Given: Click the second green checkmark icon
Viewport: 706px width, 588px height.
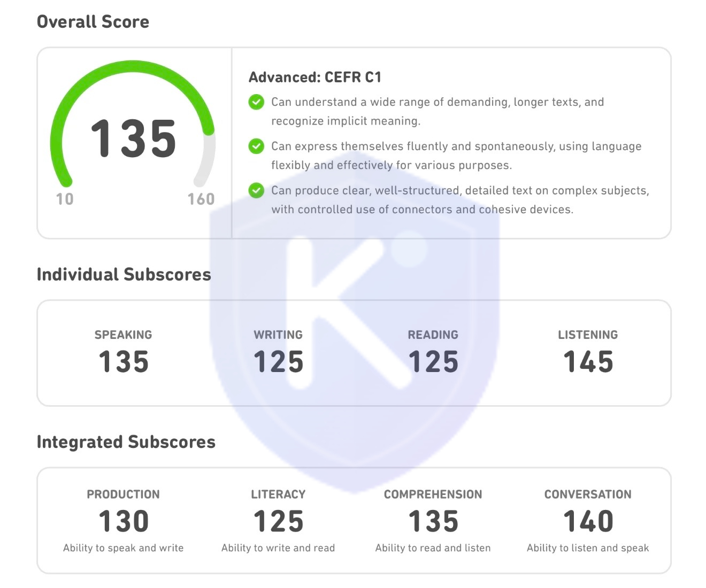Looking at the screenshot, I should coord(256,146).
